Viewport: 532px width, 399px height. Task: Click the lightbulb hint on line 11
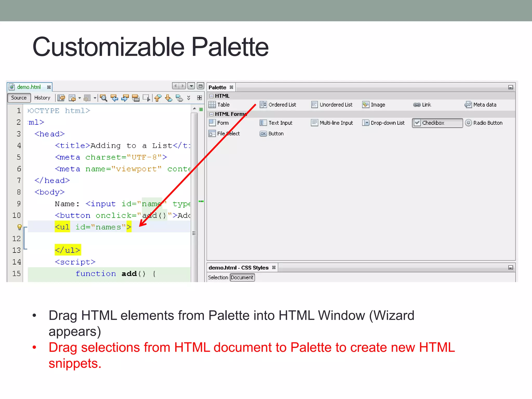19,227
